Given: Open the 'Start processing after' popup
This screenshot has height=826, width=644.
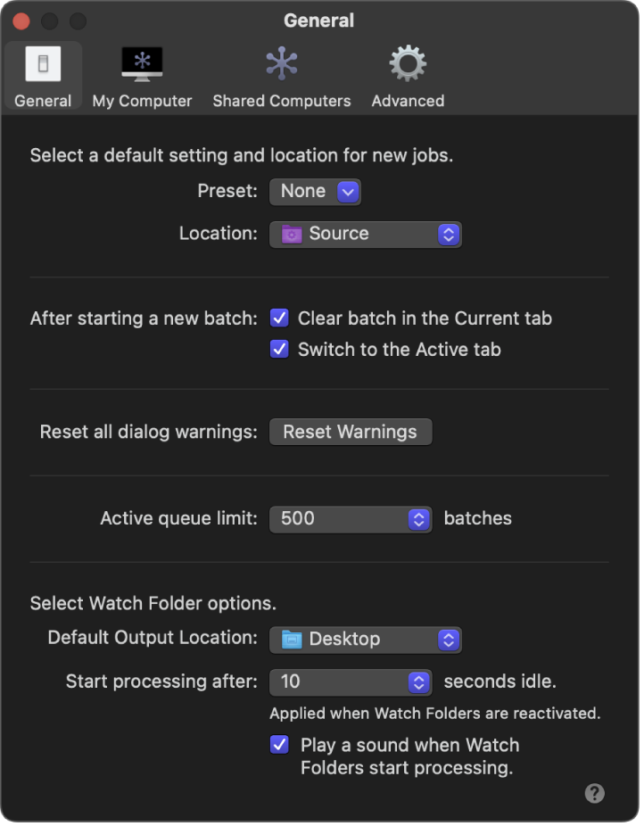Looking at the screenshot, I should (351, 682).
